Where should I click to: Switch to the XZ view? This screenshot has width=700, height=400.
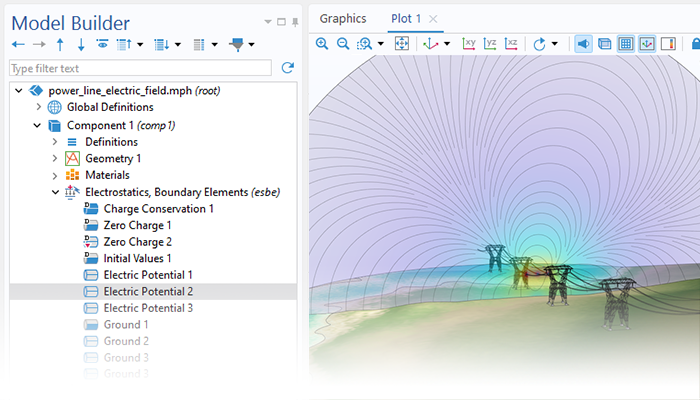coord(511,44)
